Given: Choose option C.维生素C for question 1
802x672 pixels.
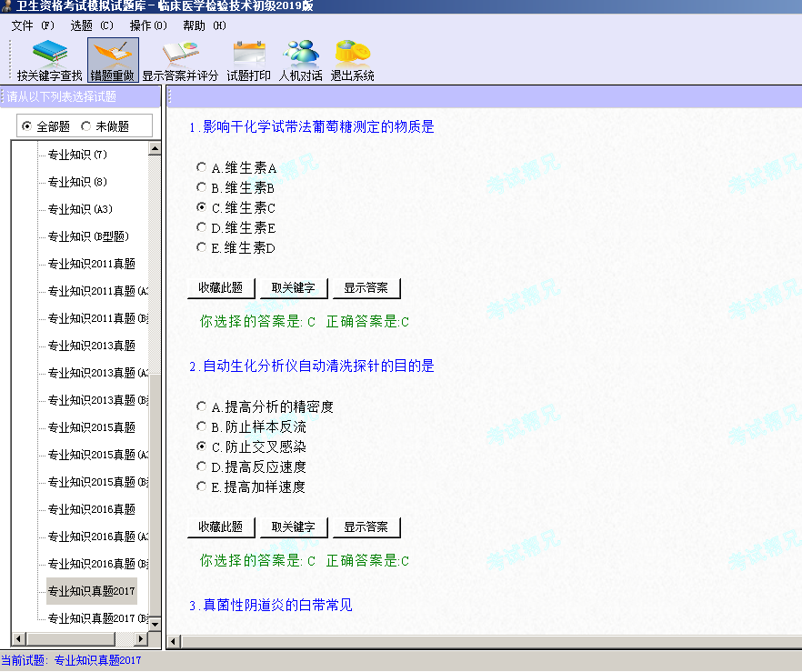Looking at the screenshot, I should pos(202,207).
